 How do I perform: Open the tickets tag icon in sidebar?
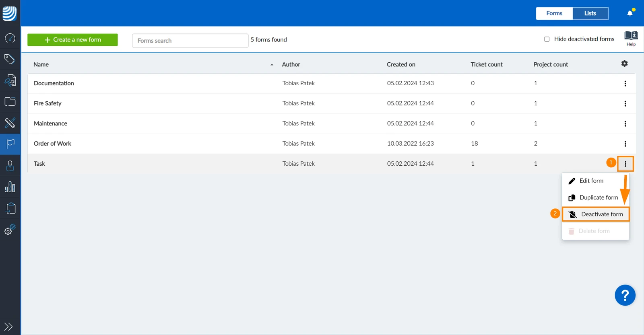tap(10, 59)
